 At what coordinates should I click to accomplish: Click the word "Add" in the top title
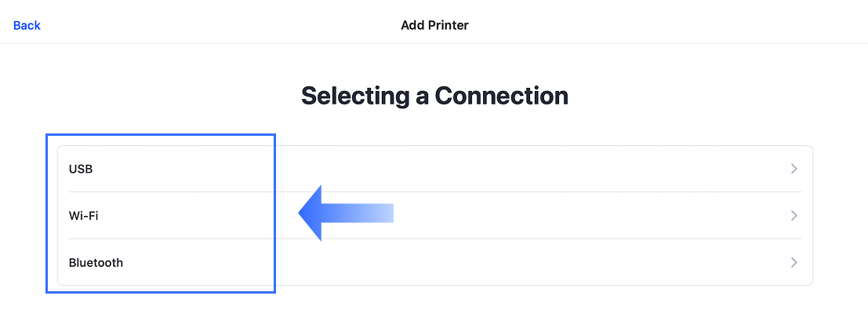tap(412, 25)
